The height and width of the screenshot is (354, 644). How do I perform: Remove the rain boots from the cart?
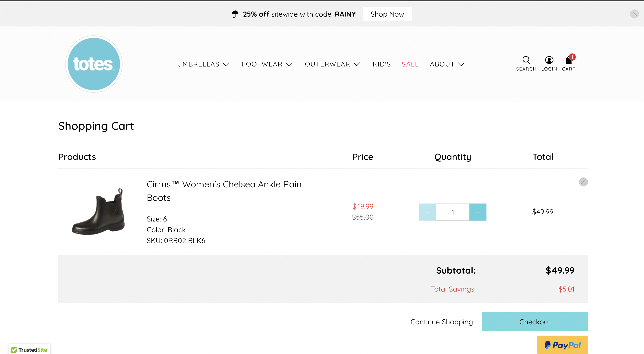coord(583,182)
